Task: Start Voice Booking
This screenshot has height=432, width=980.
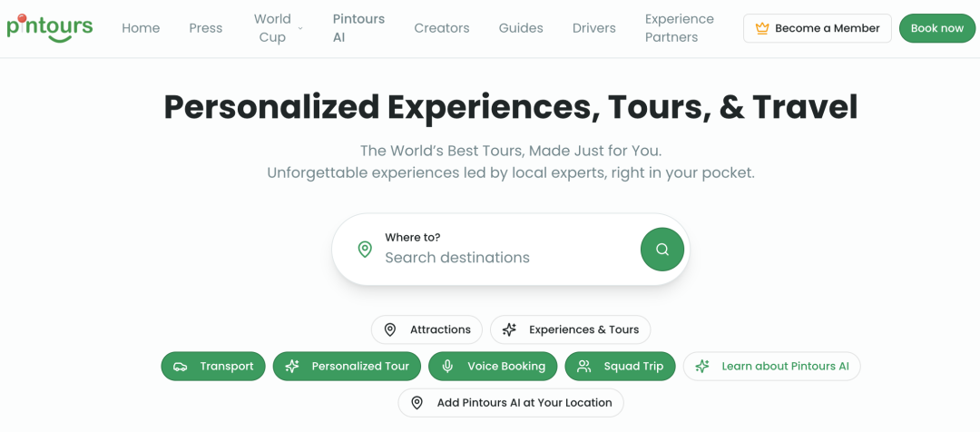Action: 493,367
